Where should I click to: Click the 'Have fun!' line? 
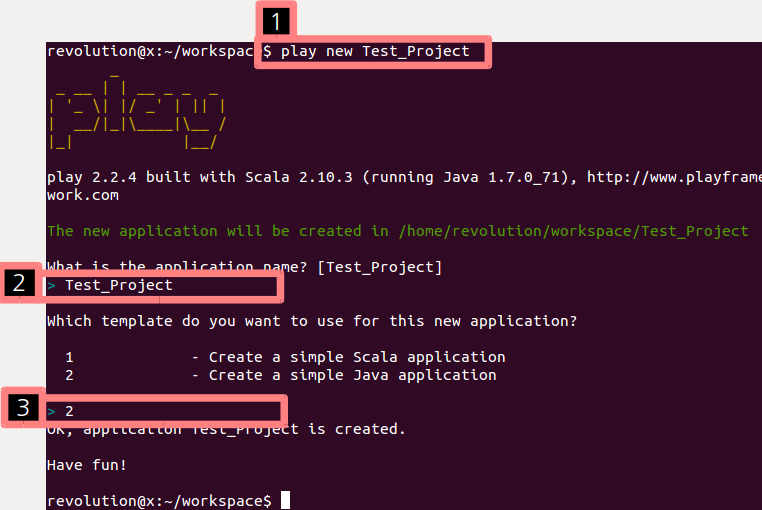[x=87, y=465]
